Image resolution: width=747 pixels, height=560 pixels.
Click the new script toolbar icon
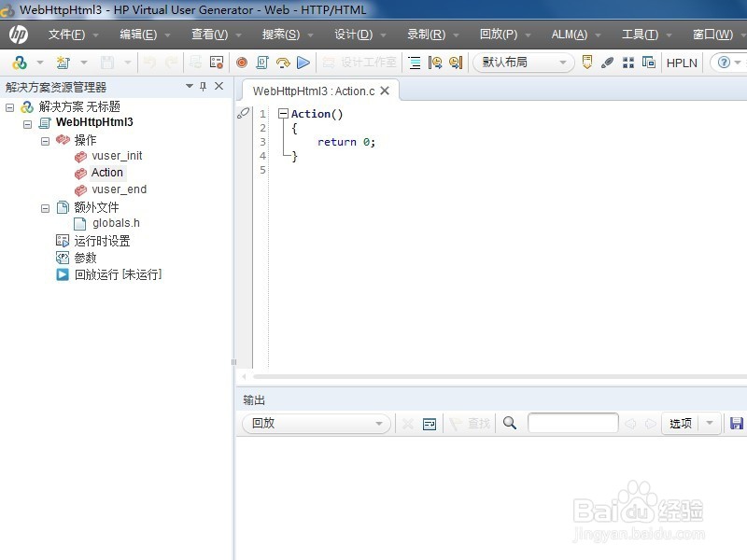63,63
